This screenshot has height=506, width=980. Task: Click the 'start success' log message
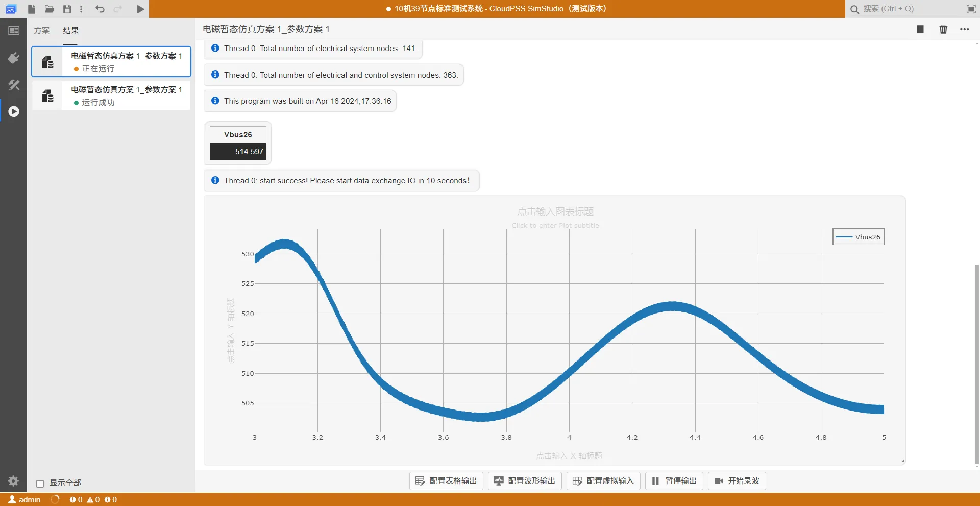coord(342,181)
